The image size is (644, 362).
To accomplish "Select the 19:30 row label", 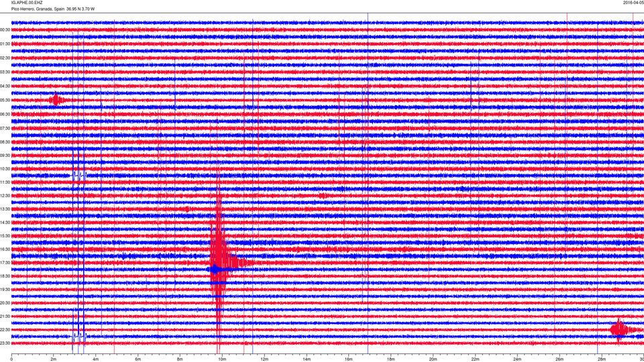I will coord(5,290).
